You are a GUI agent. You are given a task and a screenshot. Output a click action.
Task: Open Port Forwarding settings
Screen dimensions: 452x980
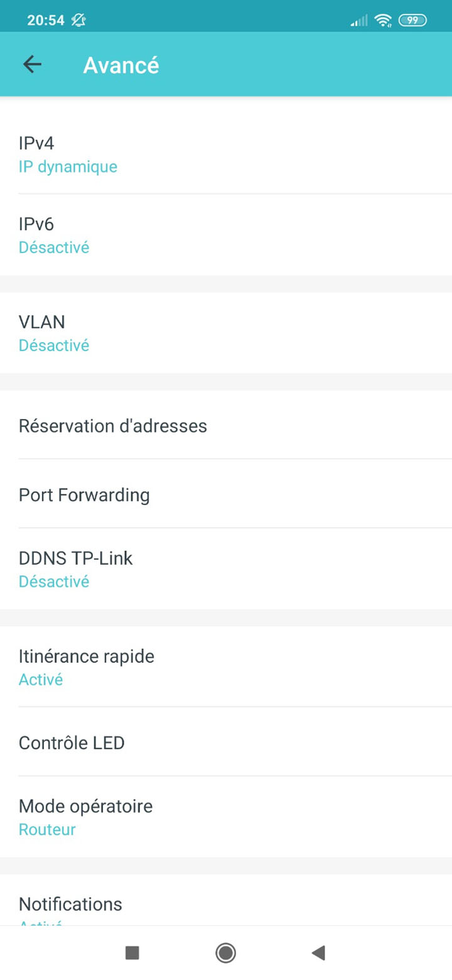tap(226, 494)
